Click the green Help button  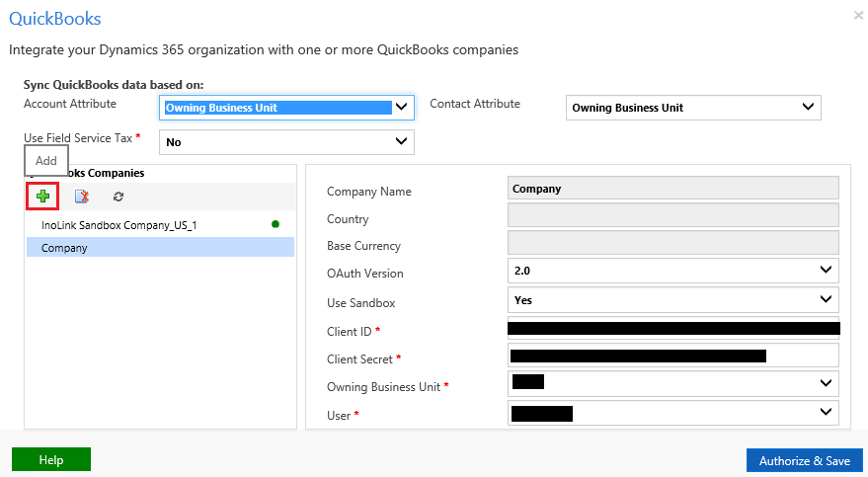point(51,460)
